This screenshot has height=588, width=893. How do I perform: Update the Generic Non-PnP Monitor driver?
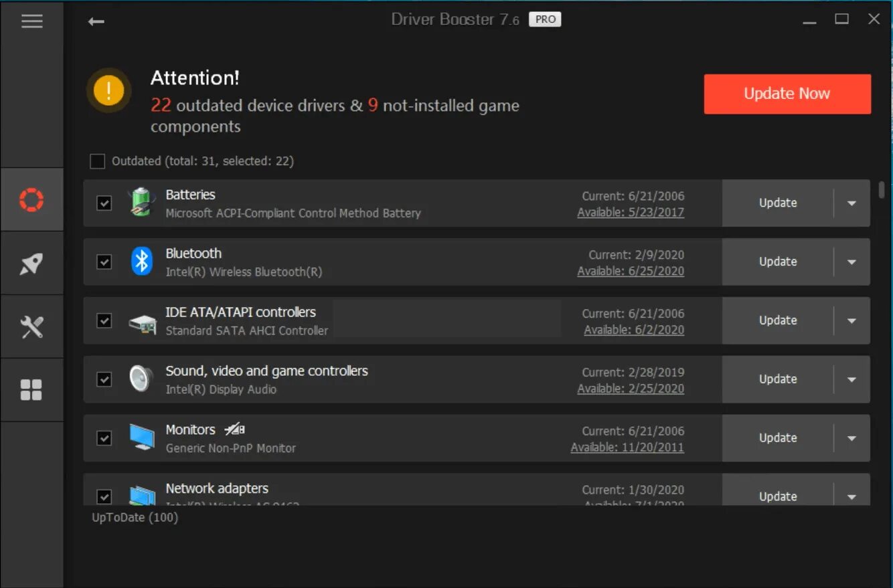[778, 438]
